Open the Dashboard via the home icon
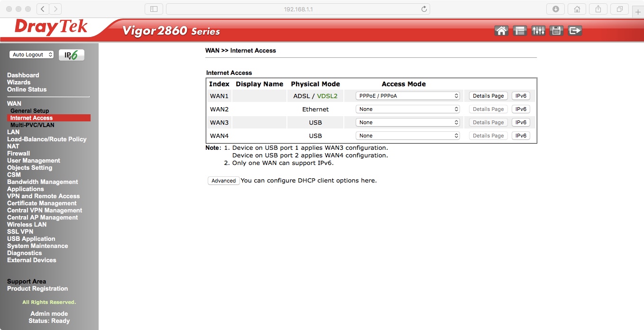The height and width of the screenshot is (330, 644). tap(501, 29)
